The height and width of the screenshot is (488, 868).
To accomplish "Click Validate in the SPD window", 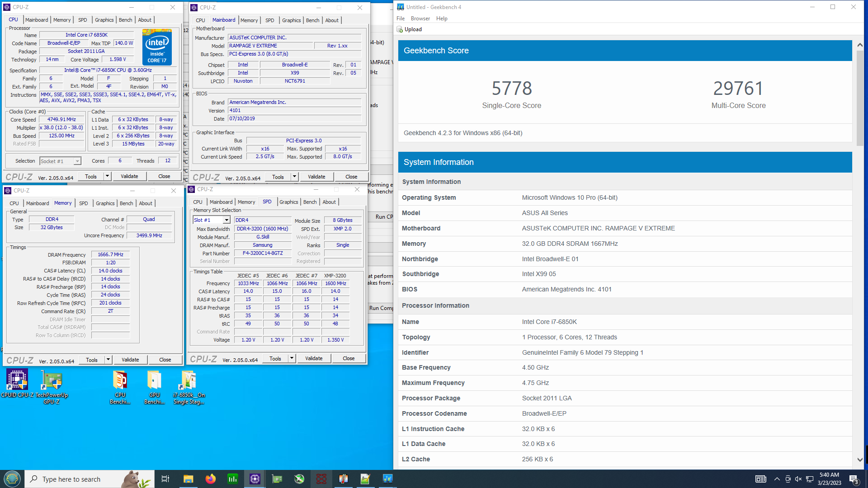I will pyautogui.click(x=314, y=358).
